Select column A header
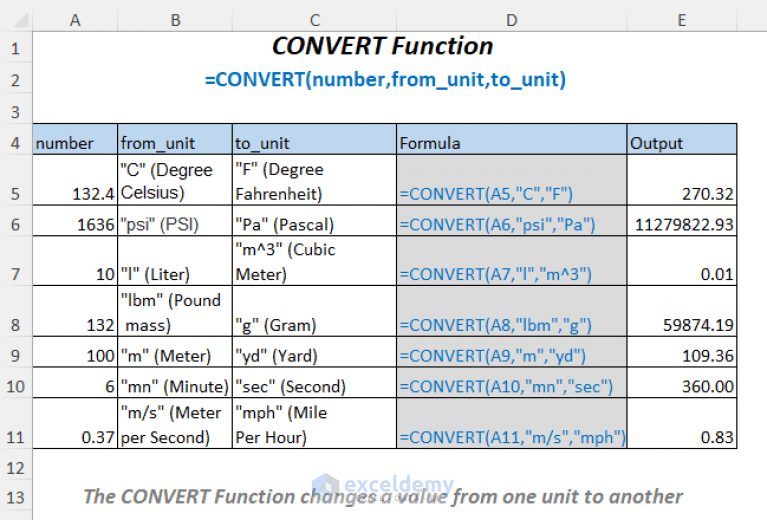The width and height of the screenshot is (767, 520). 75,20
